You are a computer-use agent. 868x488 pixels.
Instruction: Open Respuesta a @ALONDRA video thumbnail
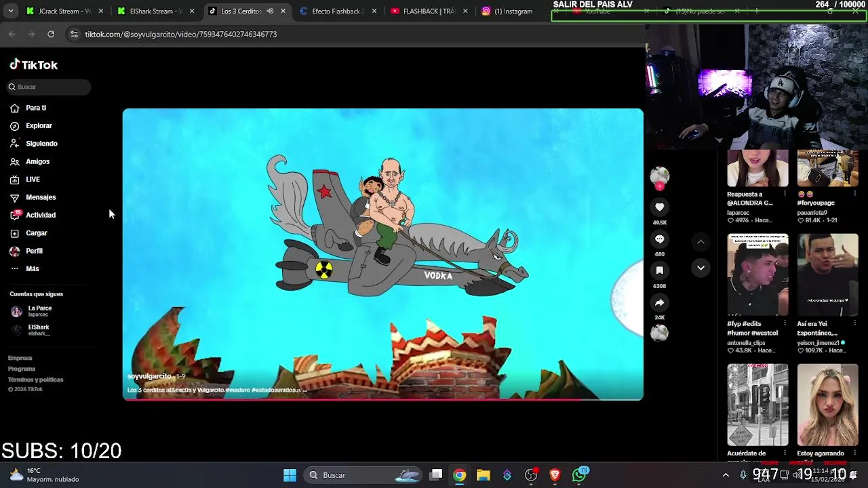pos(757,168)
